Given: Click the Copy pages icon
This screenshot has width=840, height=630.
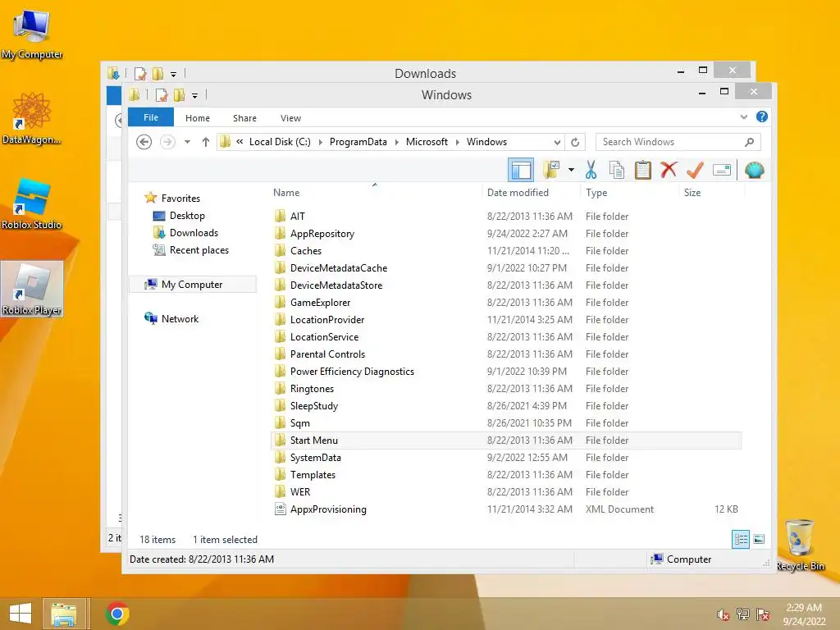Looking at the screenshot, I should pos(617,171).
